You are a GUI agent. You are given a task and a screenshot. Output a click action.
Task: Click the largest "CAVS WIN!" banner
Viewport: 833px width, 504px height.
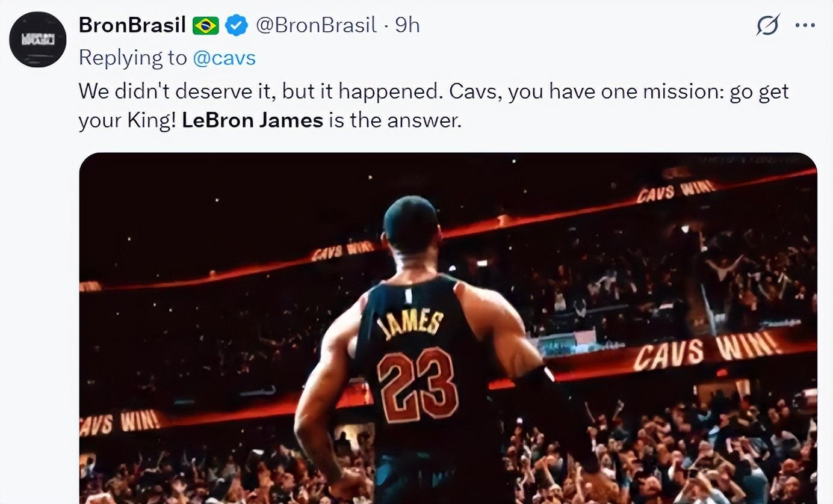[706, 351]
